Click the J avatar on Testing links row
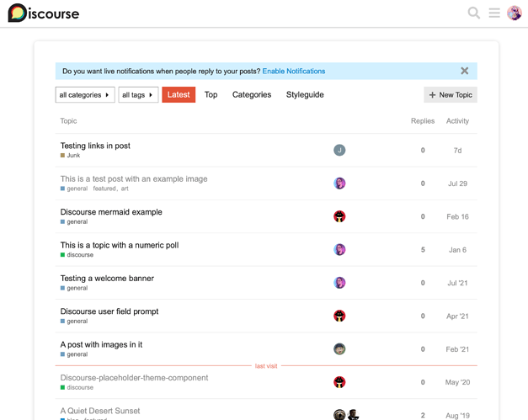The height and width of the screenshot is (420, 528). [339, 150]
